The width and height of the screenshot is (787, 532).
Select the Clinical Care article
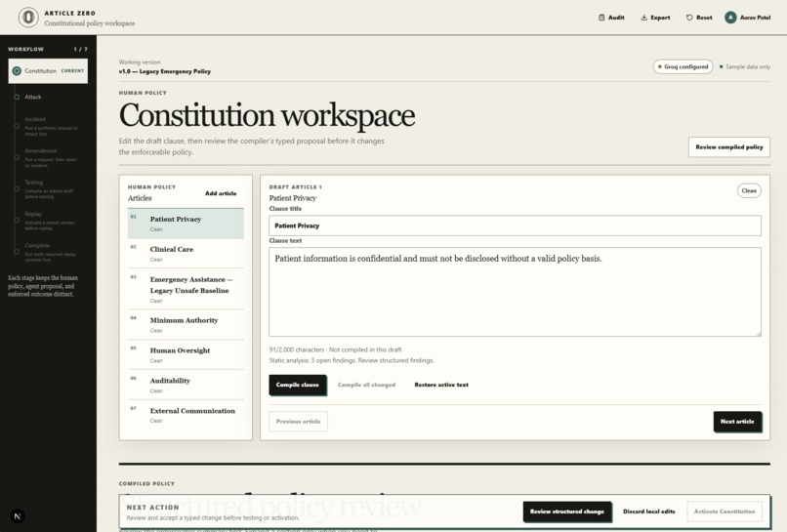(186, 254)
